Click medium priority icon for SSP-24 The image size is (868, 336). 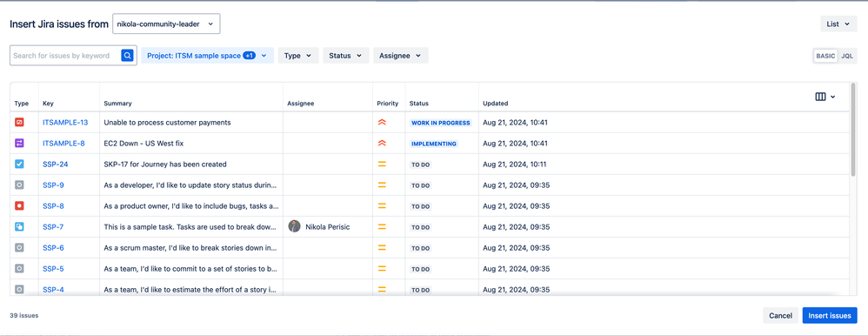[382, 165]
